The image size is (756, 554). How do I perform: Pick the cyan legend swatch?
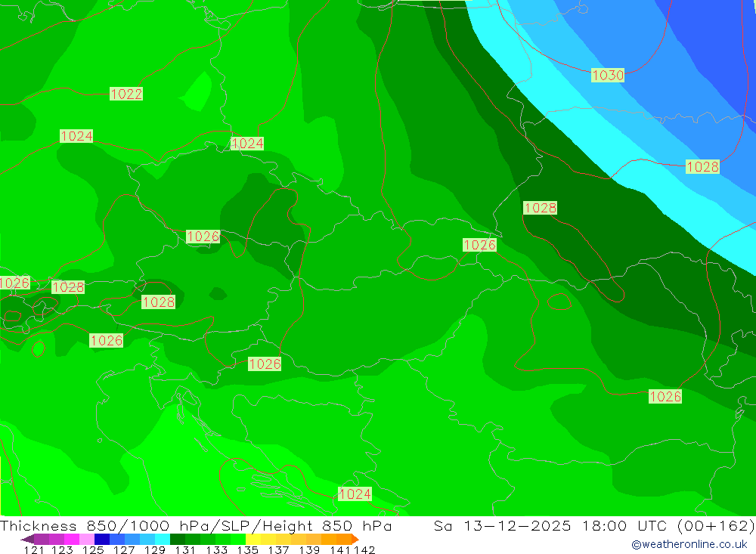tap(163, 539)
